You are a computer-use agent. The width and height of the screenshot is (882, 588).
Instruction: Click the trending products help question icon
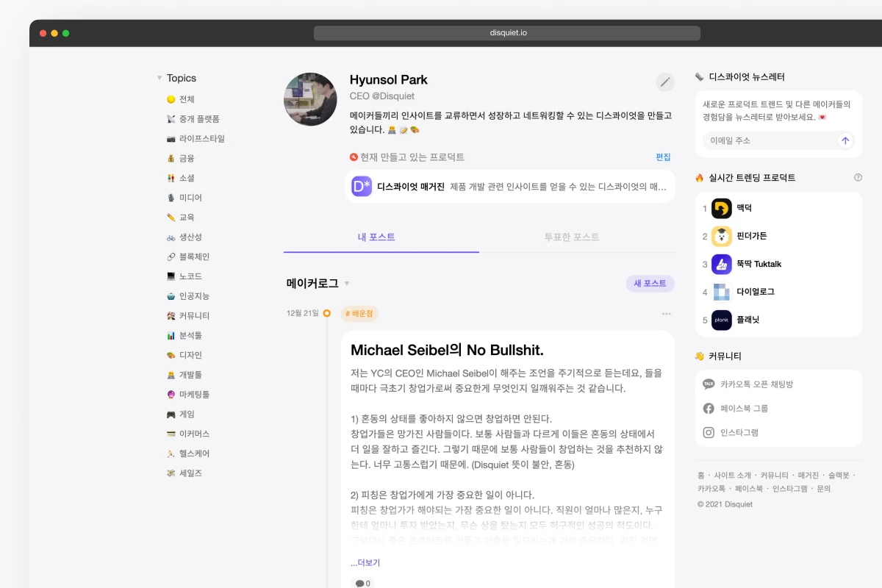pos(858,178)
